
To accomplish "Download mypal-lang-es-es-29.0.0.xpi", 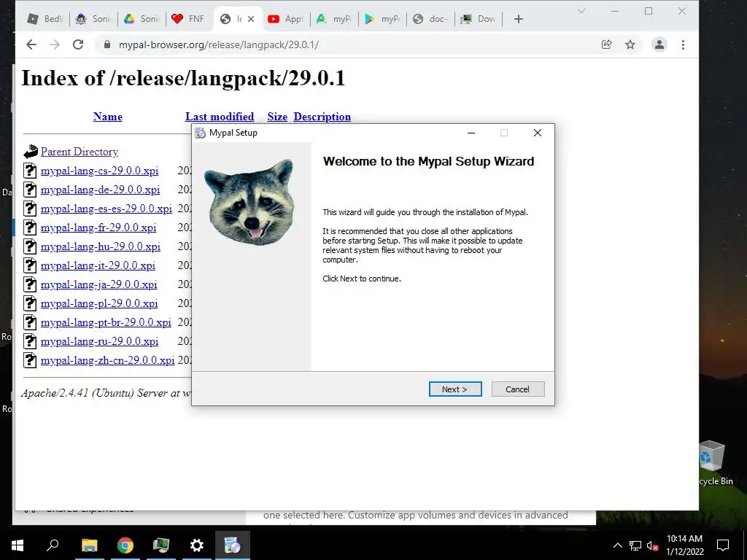I will tap(107, 209).
